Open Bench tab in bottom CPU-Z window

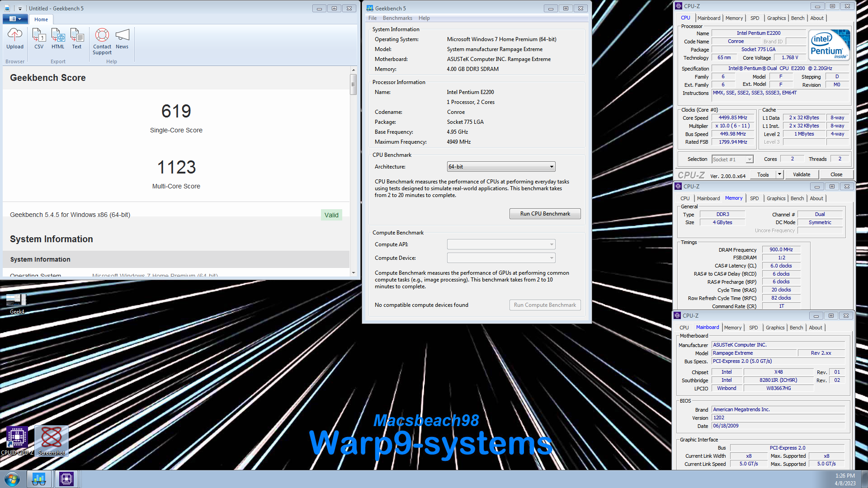[796, 328]
